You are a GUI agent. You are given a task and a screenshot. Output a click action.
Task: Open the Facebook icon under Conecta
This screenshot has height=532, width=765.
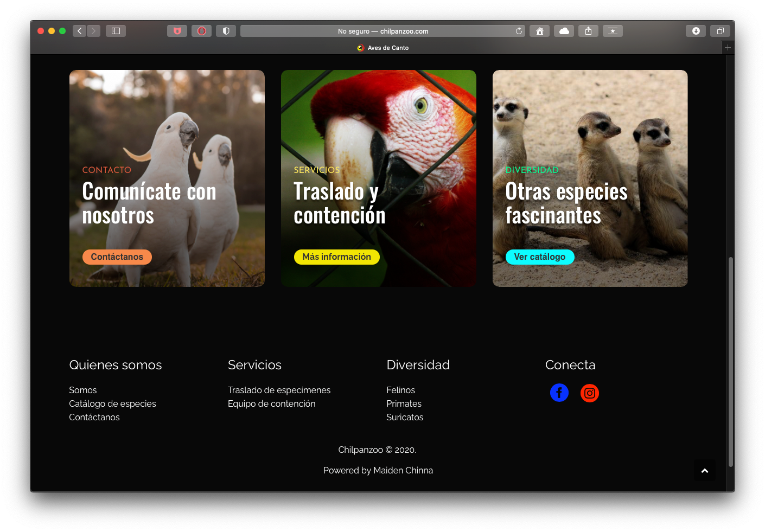559,393
